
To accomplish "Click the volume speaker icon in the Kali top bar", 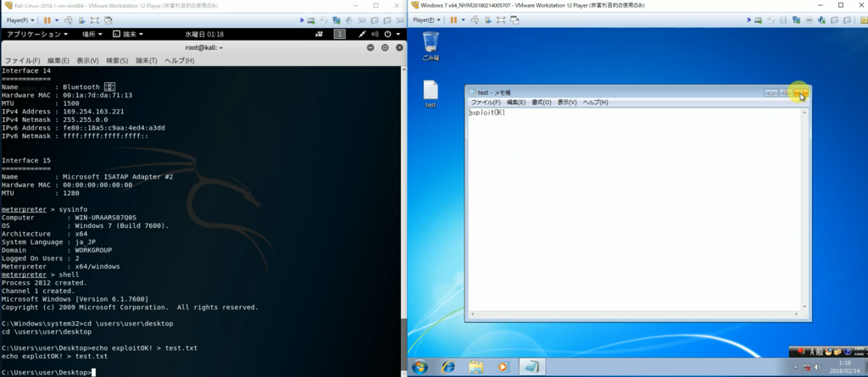I will coord(375,35).
